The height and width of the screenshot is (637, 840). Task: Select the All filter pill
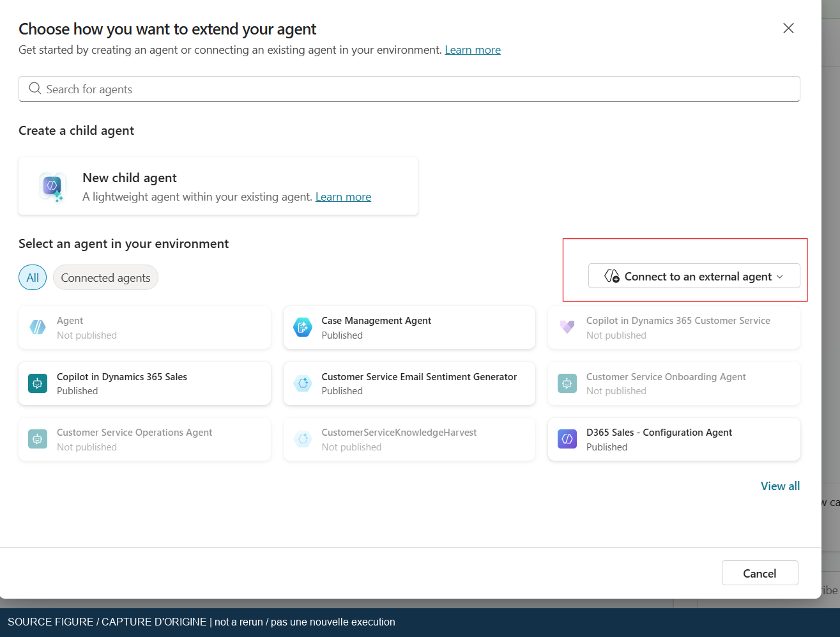click(33, 277)
